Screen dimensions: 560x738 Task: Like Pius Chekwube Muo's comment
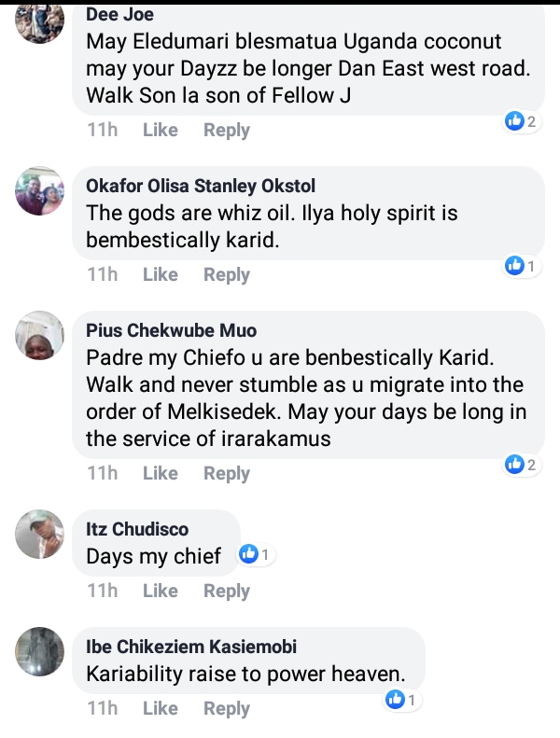160,473
